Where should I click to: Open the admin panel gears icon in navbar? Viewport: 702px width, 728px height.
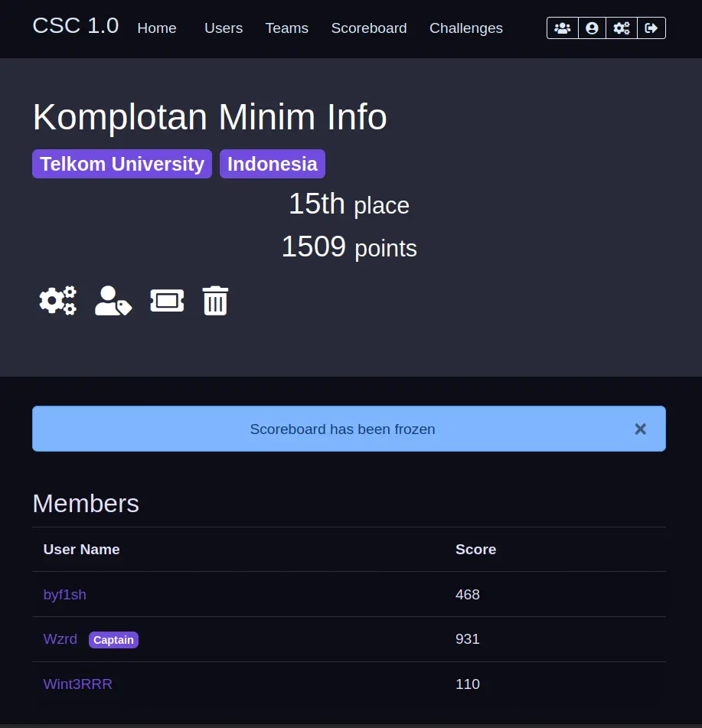pos(622,28)
